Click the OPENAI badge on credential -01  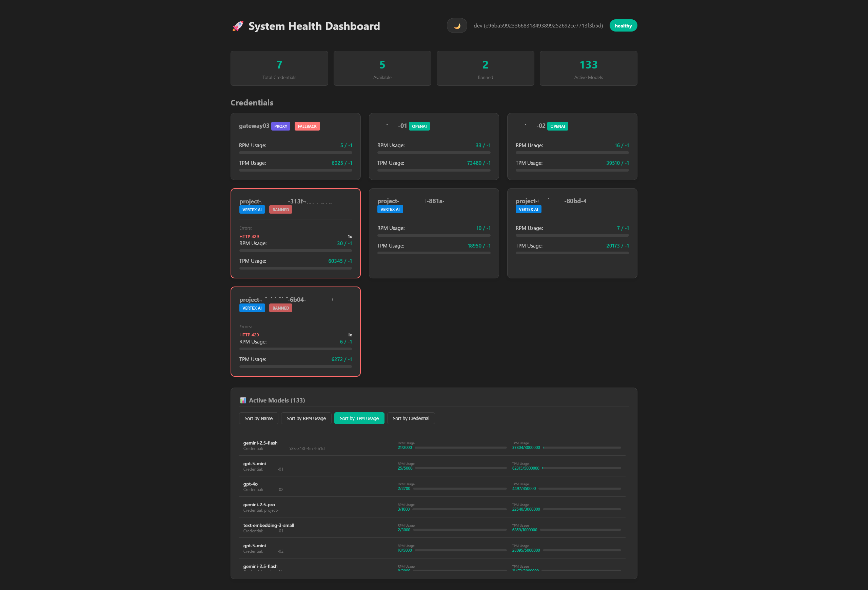coord(419,126)
